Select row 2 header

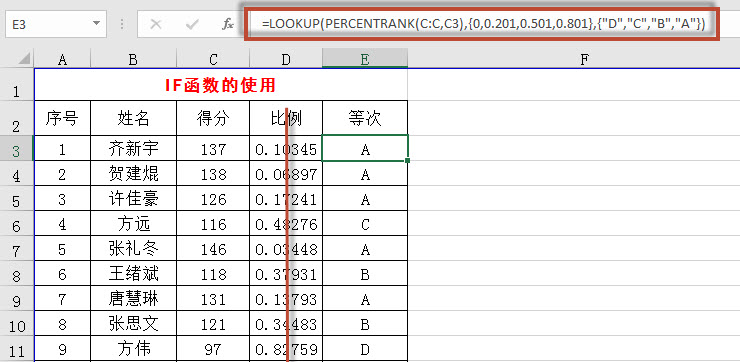(17, 118)
